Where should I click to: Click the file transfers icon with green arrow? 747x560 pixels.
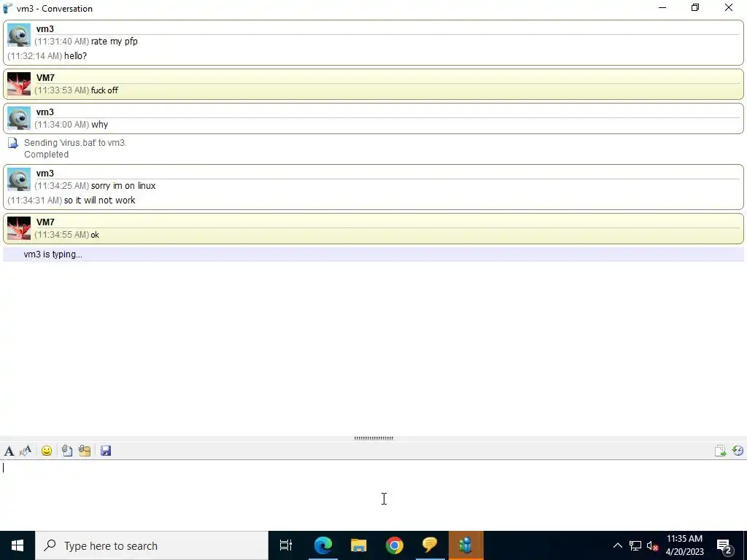(720, 451)
